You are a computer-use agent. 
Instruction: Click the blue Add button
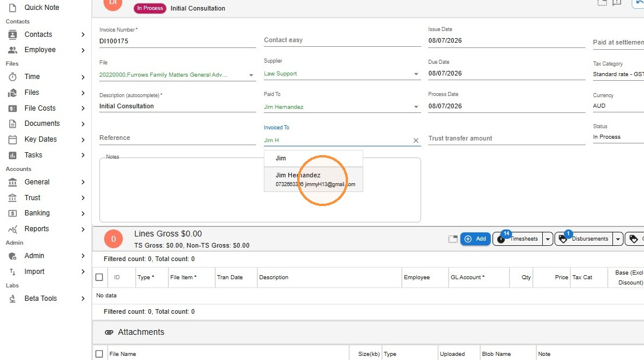point(475,239)
